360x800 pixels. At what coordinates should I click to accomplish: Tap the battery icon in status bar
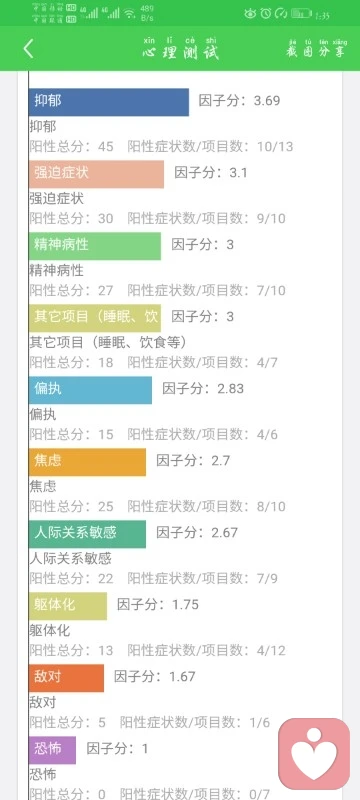(x=301, y=14)
